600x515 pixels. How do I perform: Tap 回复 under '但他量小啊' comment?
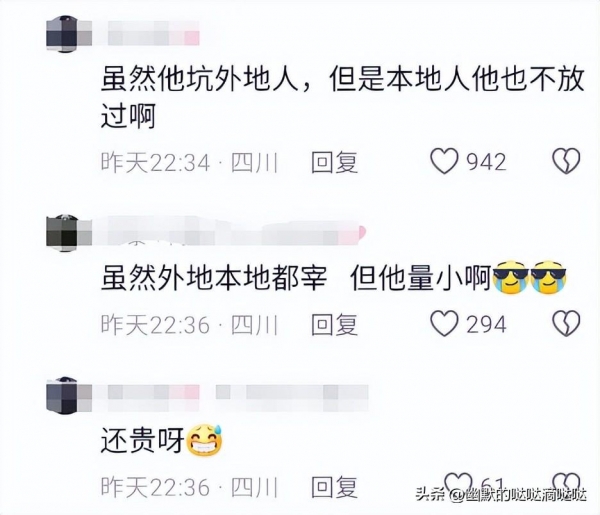334,324
